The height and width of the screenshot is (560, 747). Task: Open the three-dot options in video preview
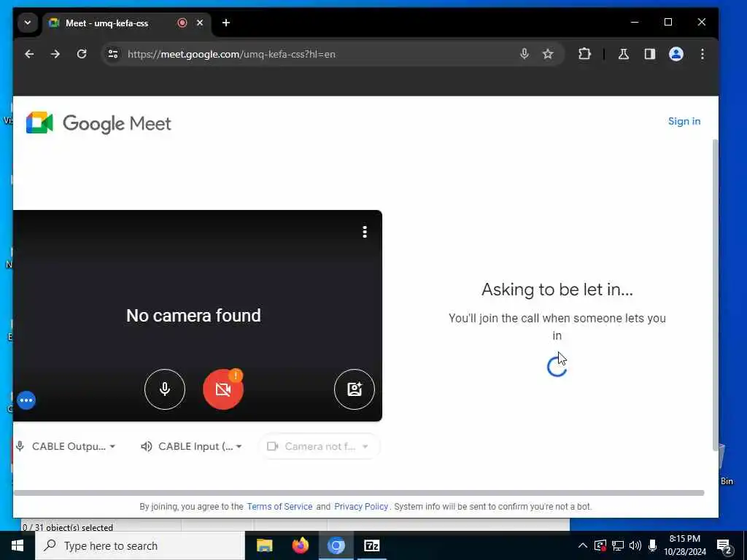click(x=365, y=232)
